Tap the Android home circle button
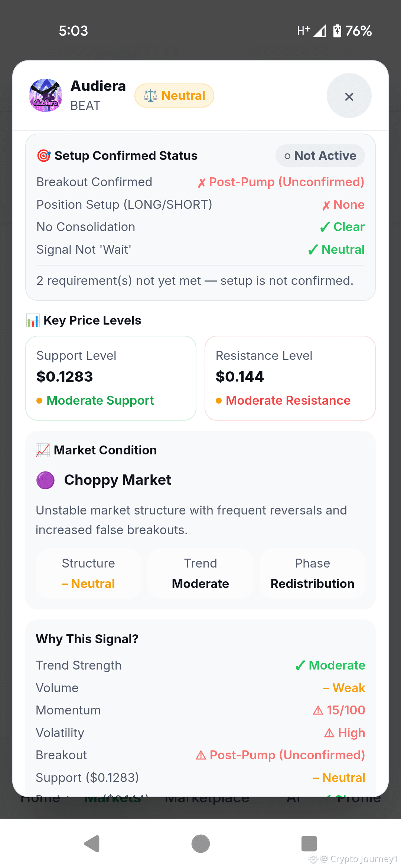401x868 pixels. 200,844
